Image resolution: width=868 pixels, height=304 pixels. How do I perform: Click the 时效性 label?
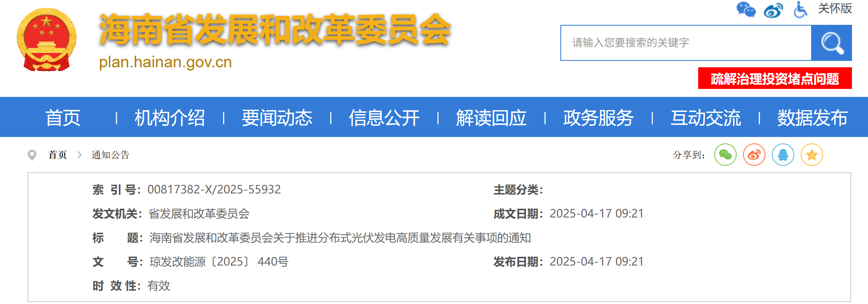116,286
